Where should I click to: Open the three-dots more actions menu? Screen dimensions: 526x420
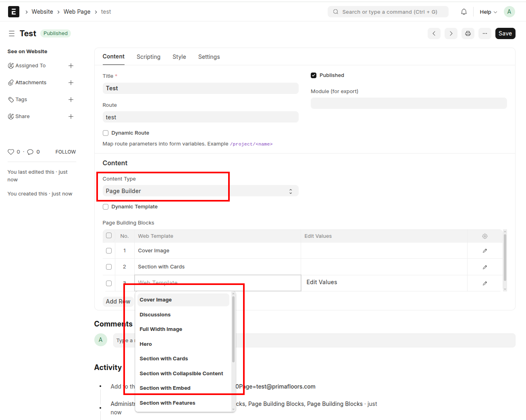tap(485, 33)
